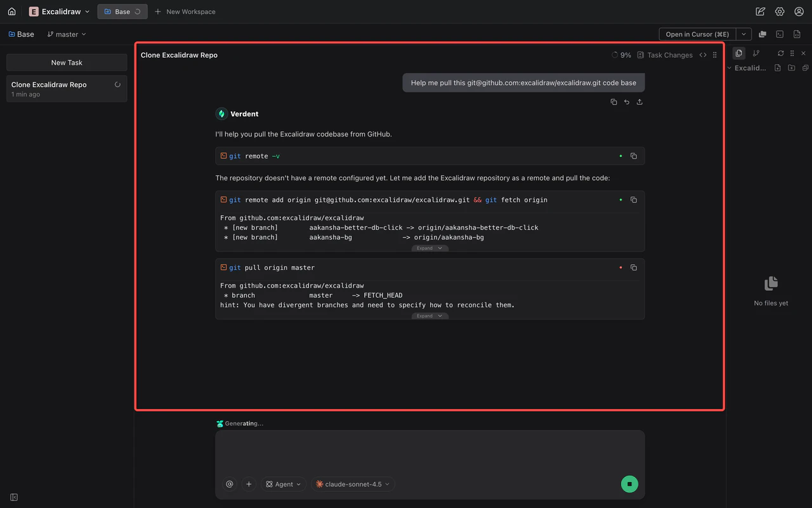
Task: Revert to the user message
Action: click(x=627, y=102)
